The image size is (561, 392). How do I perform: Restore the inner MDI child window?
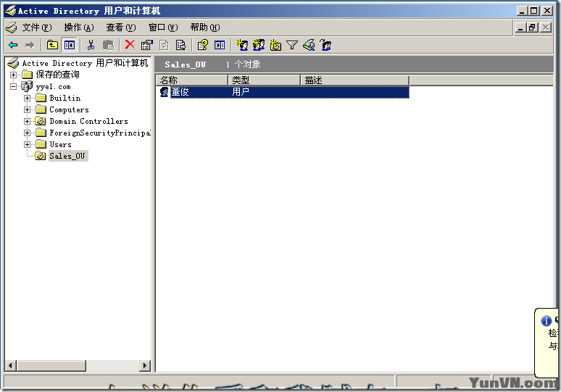[533, 28]
